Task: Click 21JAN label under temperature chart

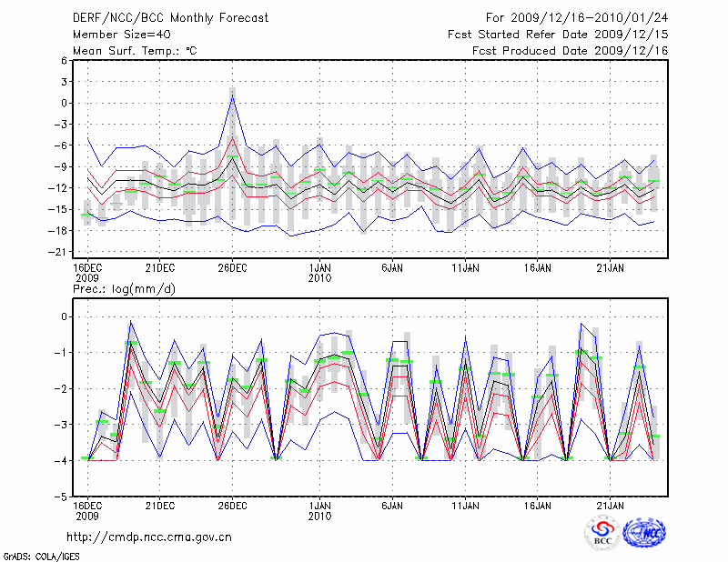Action: [610, 268]
